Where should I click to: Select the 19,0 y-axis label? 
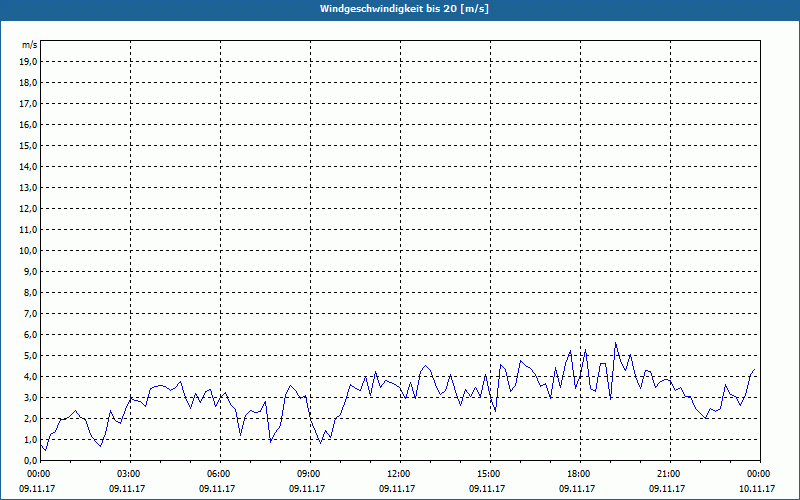click(29, 61)
